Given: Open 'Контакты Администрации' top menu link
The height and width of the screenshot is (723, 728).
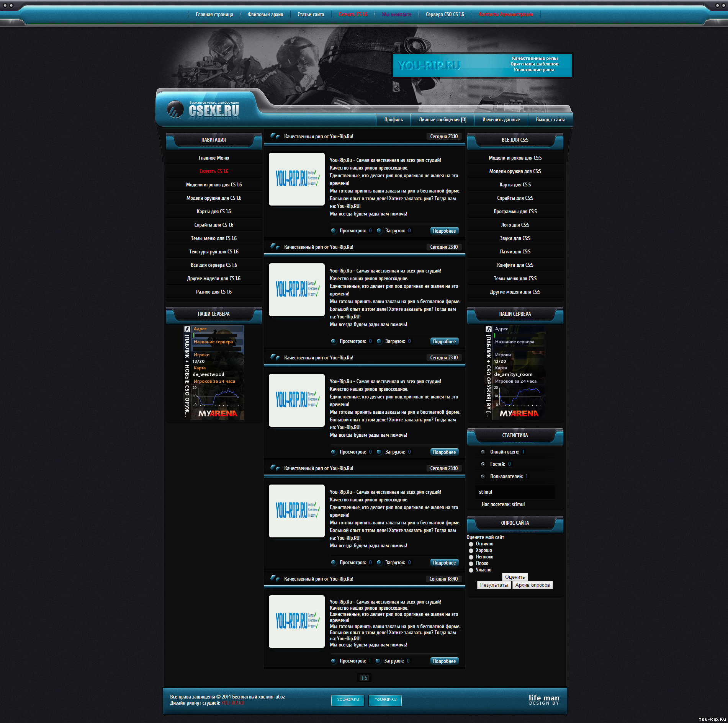Looking at the screenshot, I should (506, 15).
